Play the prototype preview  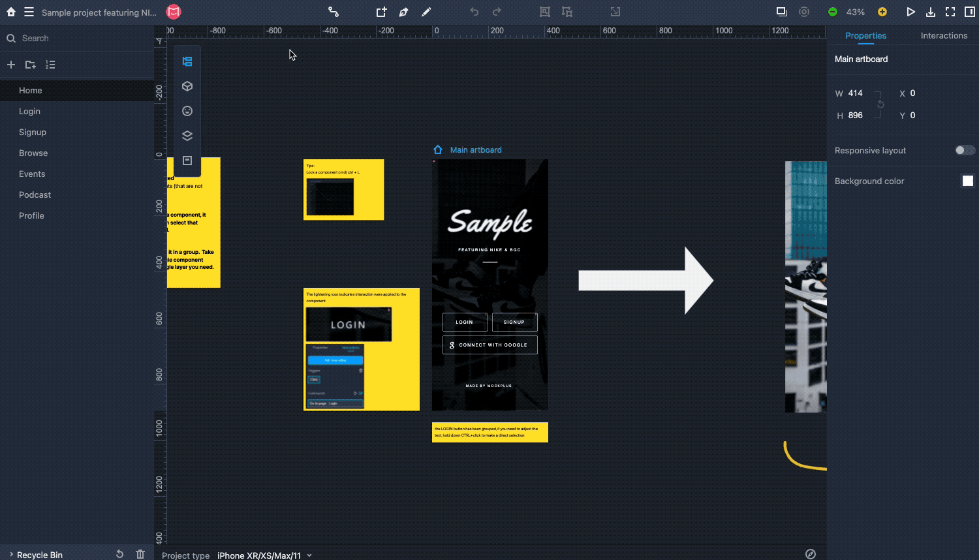coord(910,12)
